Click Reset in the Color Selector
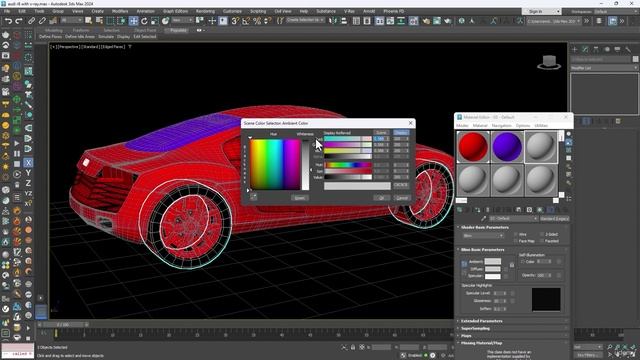This screenshot has height=360, width=640. [299, 198]
